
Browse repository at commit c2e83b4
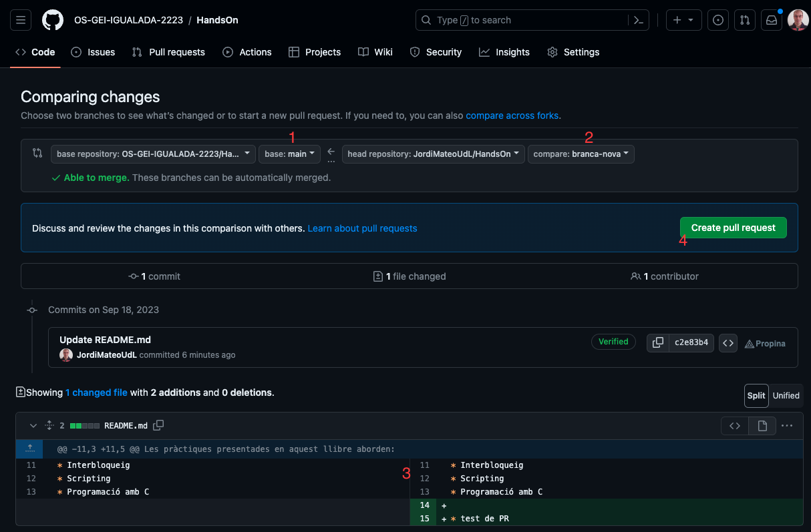pos(728,343)
